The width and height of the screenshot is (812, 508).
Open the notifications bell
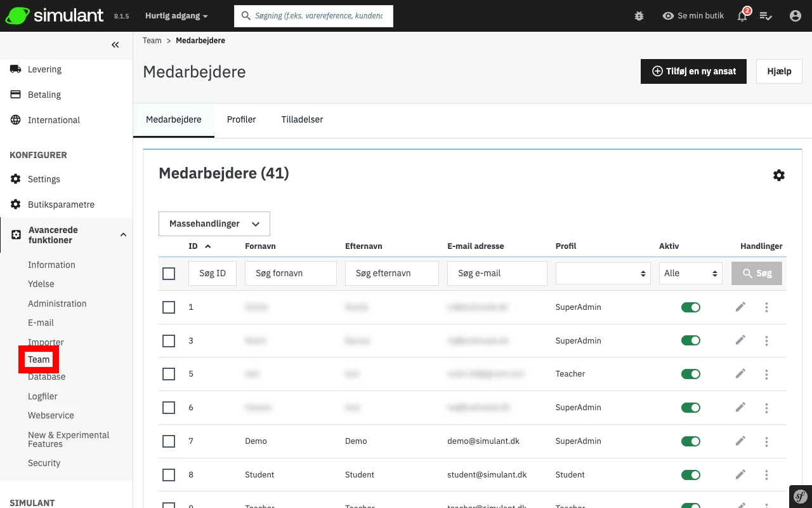[x=742, y=16]
